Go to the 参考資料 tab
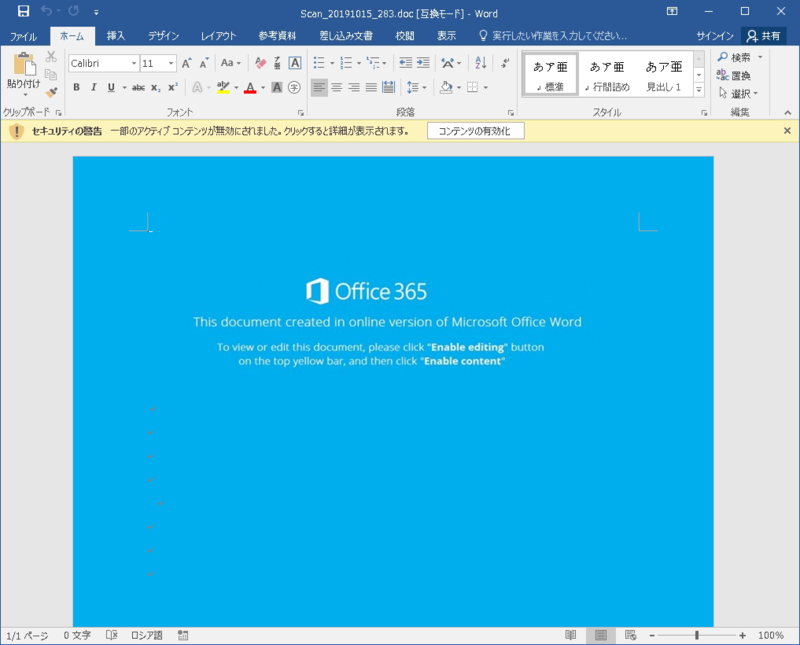Viewport: 800px width, 645px height. tap(277, 36)
